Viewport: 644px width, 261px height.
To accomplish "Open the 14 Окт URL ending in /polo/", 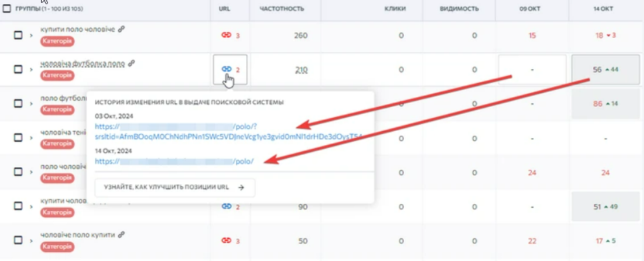I will point(175,162).
